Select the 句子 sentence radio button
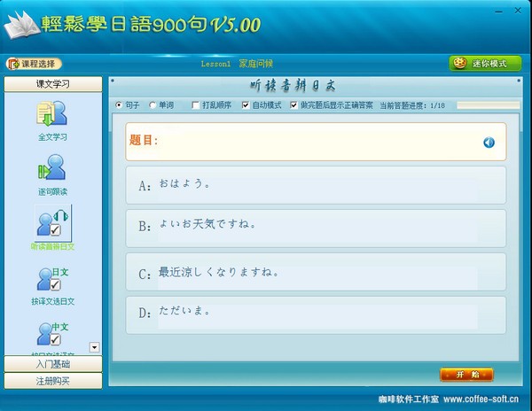Image resolution: width=532 pixels, height=411 pixels. [x=119, y=105]
